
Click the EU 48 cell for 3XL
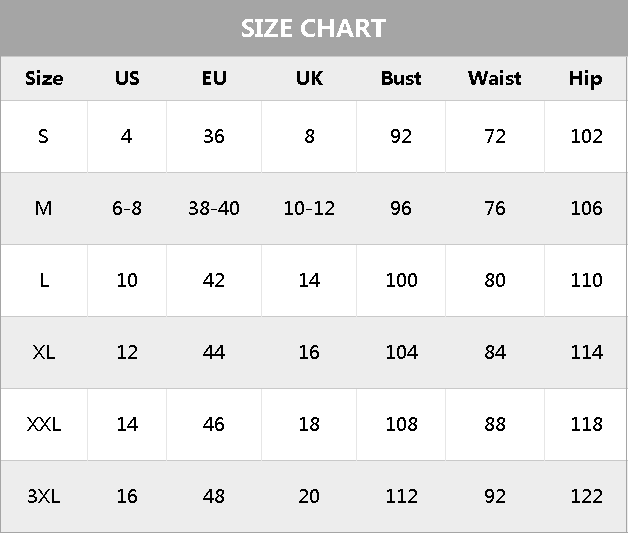(x=214, y=496)
